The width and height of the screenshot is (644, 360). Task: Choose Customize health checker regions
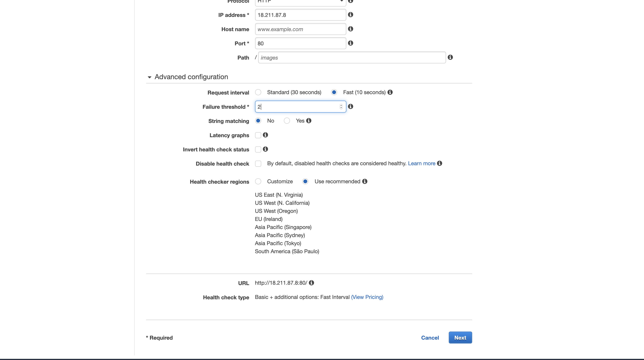pyautogui.click(x=258, y=182)
